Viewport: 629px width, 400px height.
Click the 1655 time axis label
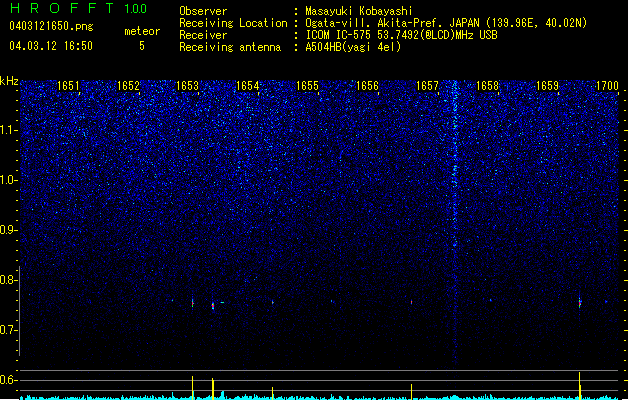point(307,86)
